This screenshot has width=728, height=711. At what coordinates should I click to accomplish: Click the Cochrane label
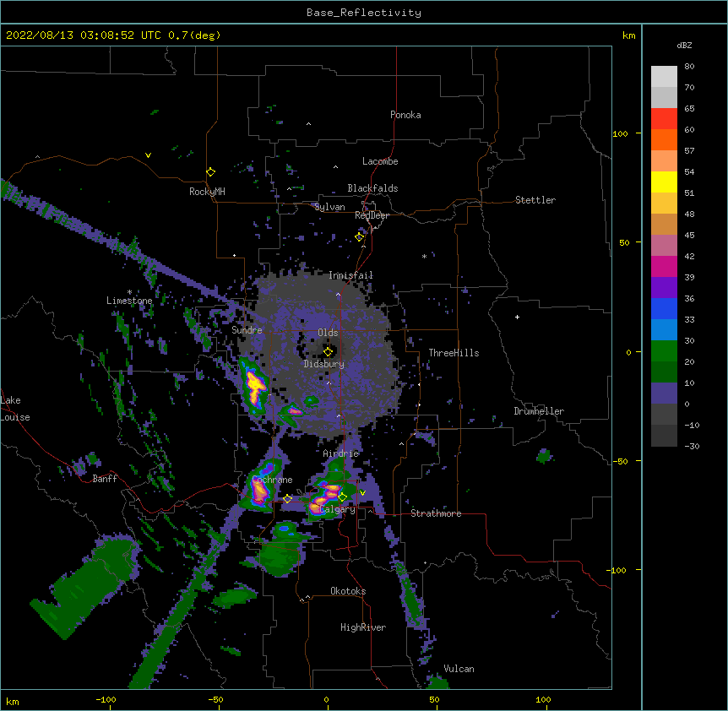coord(273,480)
